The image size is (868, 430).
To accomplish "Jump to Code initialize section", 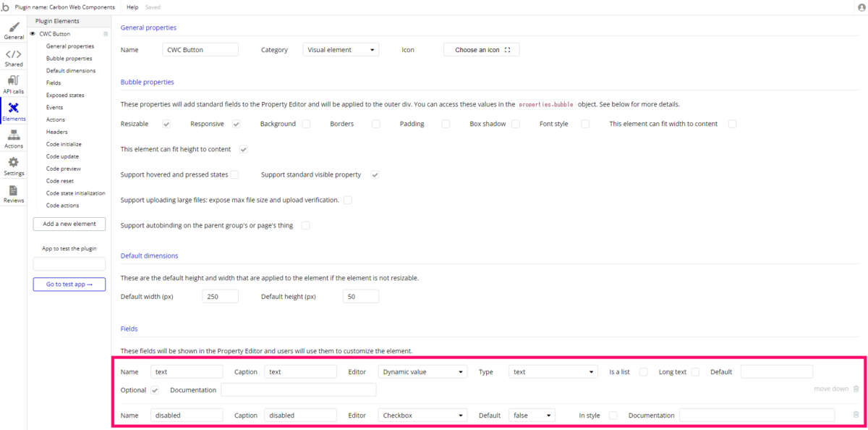I will pos(64,144).
